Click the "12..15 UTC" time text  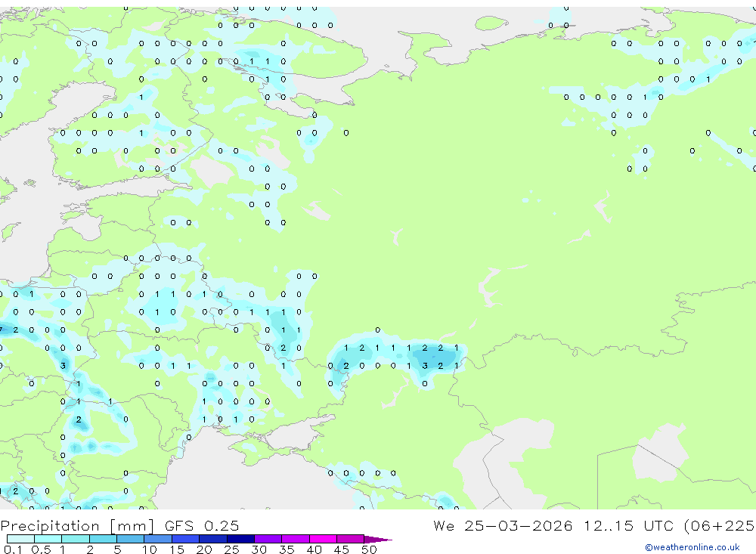tap(629, 525)
